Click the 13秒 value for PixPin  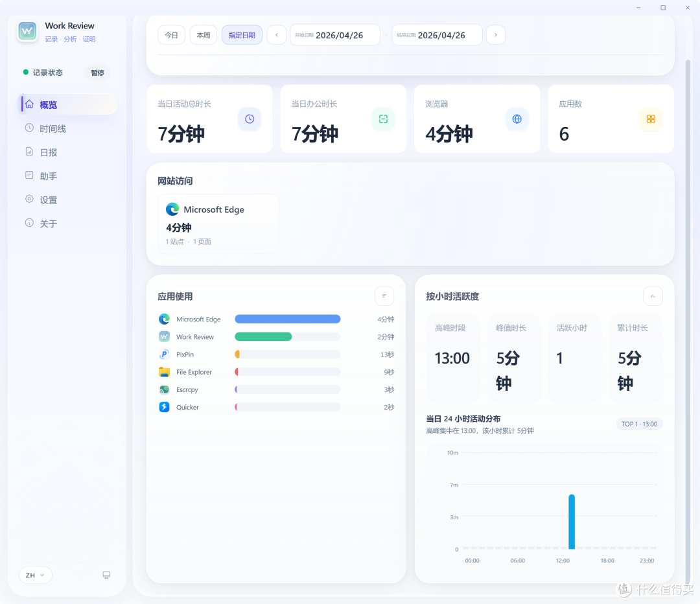387,354
